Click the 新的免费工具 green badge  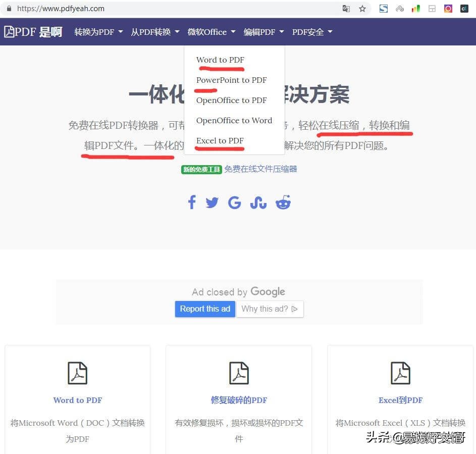[x=201, y=170]
